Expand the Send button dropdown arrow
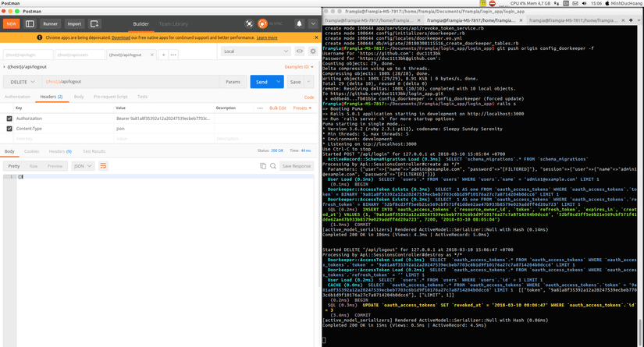This screenshot has height=347, width=644. coord(279,82)
